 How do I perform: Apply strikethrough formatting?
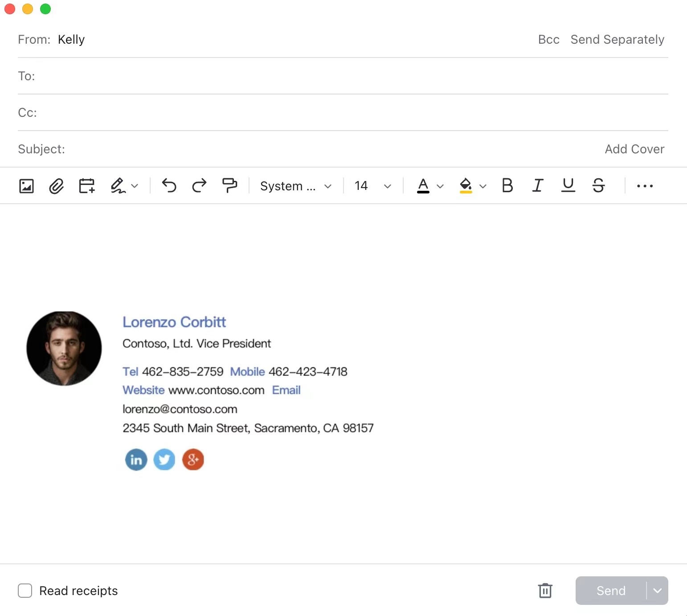pos(598,186)
